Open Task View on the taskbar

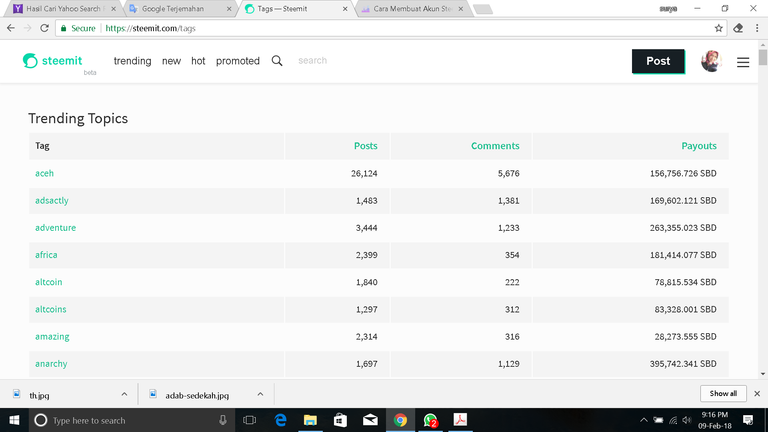(249, 420)
